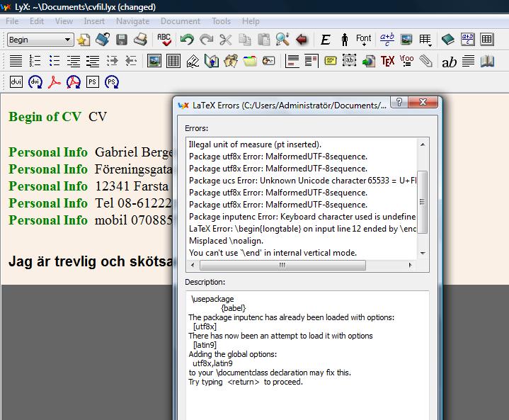Decrease depth with outdent arrow icon
The width and height of the screenshot is (509, 420).
[131, 61]
